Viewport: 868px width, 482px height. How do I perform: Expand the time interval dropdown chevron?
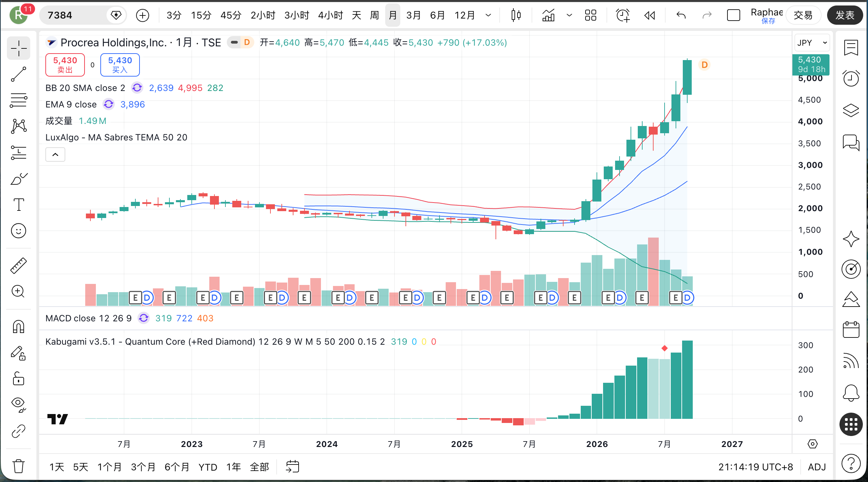(x=488, y=15)
